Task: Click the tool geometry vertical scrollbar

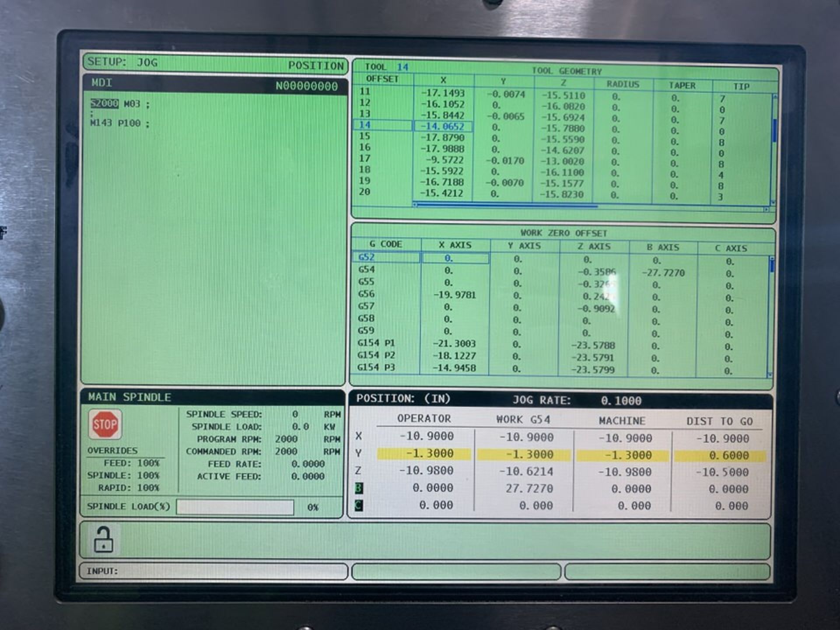Action: (x=775, y=149)
